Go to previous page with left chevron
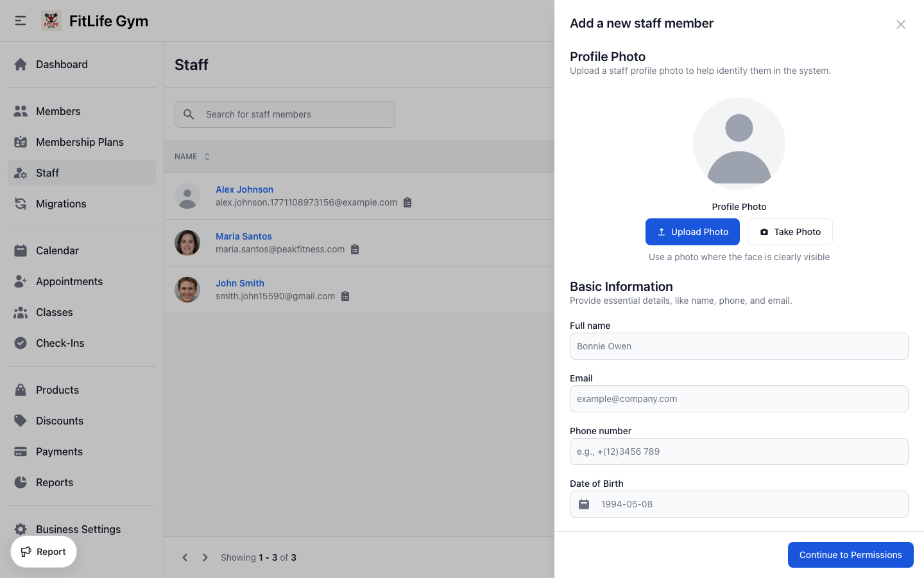The width and height of the screenshot is (924, 578). [x=185, y=557]
